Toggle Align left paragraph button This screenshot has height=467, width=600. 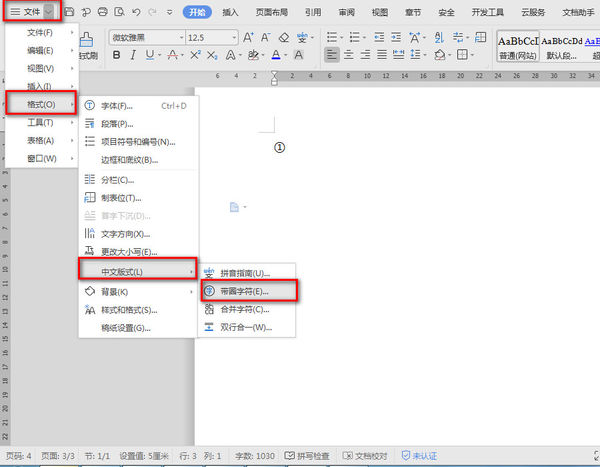pyautogui.click(x=332, y=55)
